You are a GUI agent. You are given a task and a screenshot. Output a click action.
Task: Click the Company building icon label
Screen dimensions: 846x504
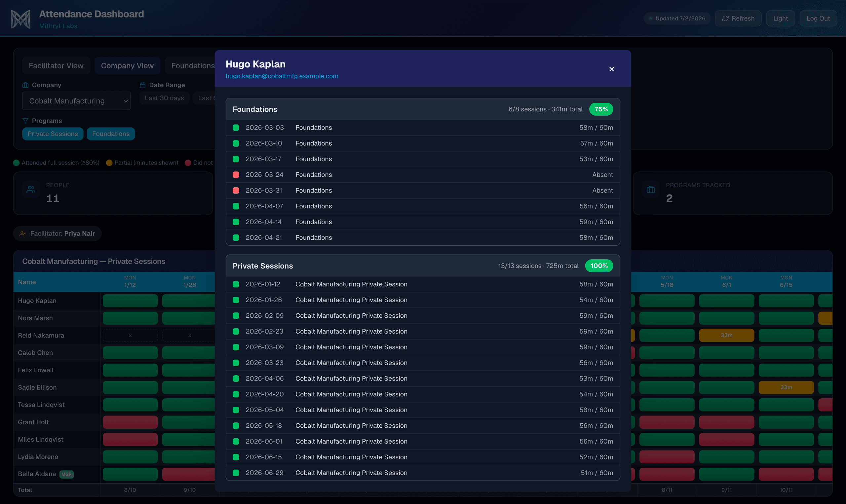coord(25,85)
